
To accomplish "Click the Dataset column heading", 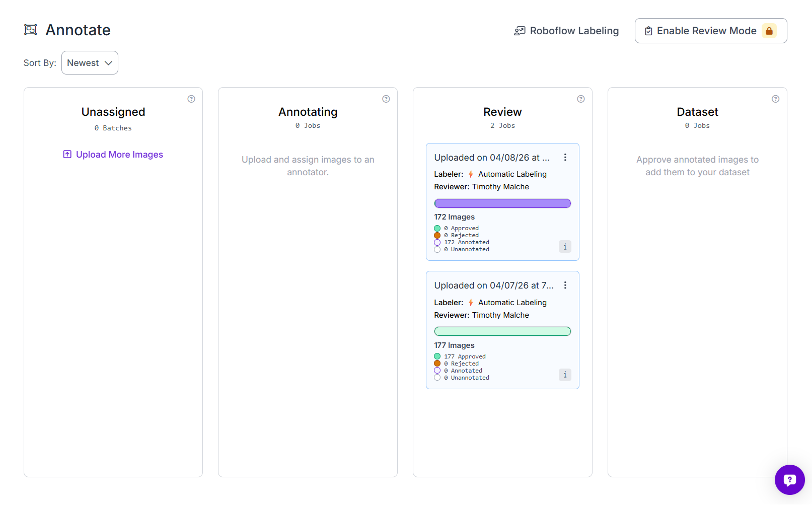I will (x=698, y=112).
